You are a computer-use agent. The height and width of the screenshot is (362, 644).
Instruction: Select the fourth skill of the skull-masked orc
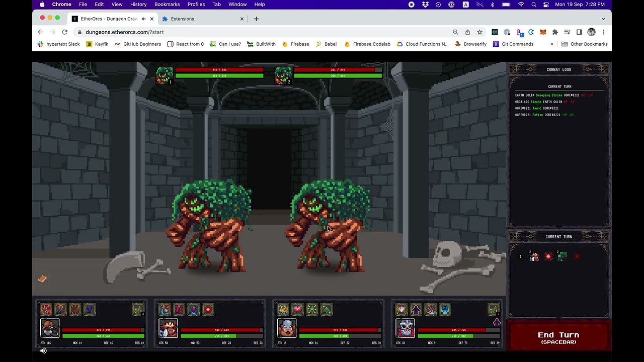tap(445, 309)
